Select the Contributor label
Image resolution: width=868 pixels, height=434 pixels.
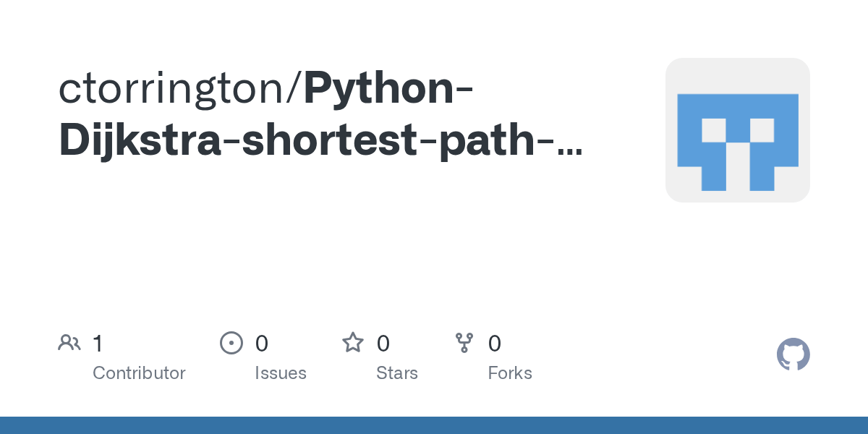[x=139, y=373]
